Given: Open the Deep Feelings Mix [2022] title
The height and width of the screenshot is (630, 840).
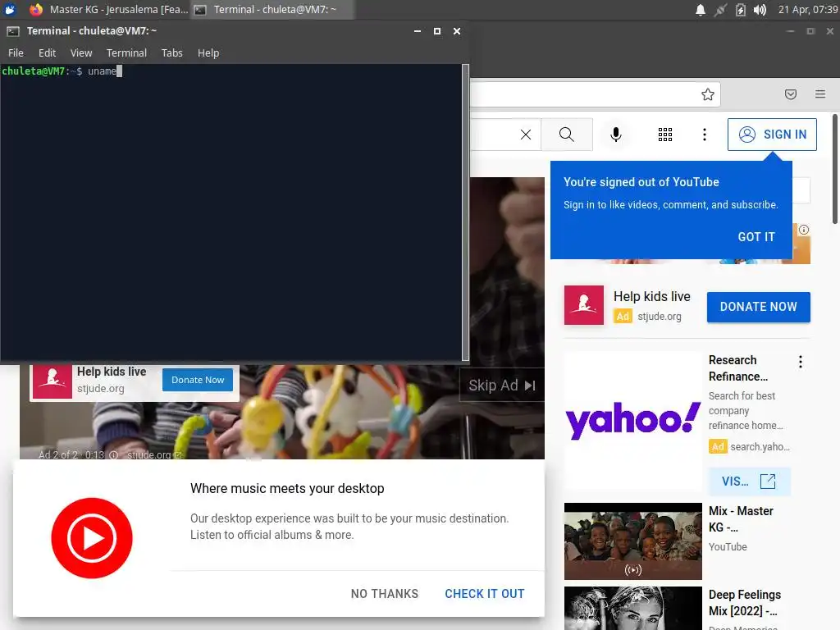Looking at the screenshot, I should pyautogui.click(x=745, y=603).
